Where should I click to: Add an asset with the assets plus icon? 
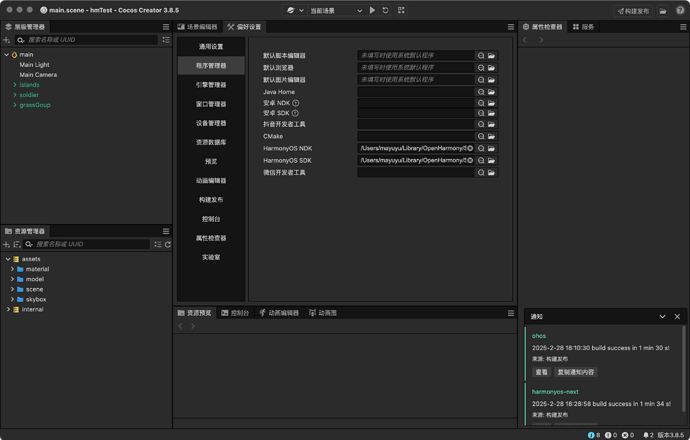click(x=6, y=244)
